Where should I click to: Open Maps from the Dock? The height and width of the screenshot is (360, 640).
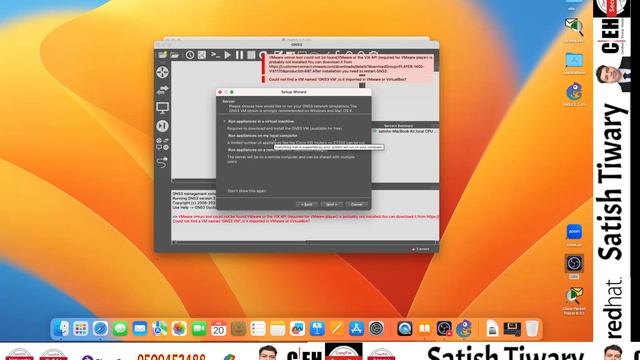(160, 329)
